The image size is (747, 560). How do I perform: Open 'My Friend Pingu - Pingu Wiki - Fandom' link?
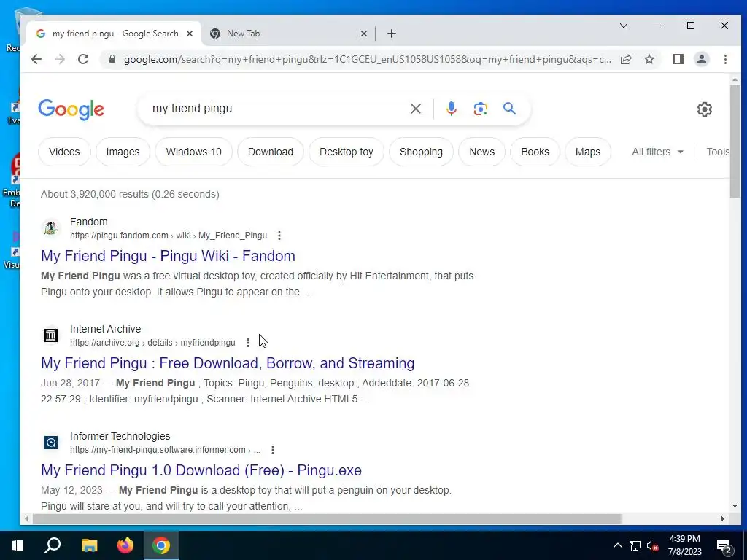168,256
